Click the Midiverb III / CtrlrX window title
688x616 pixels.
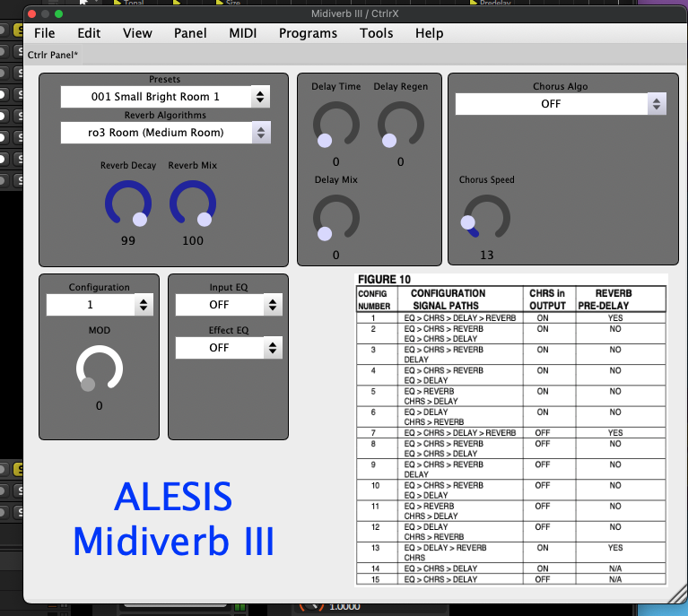click(x=354, y=13)
